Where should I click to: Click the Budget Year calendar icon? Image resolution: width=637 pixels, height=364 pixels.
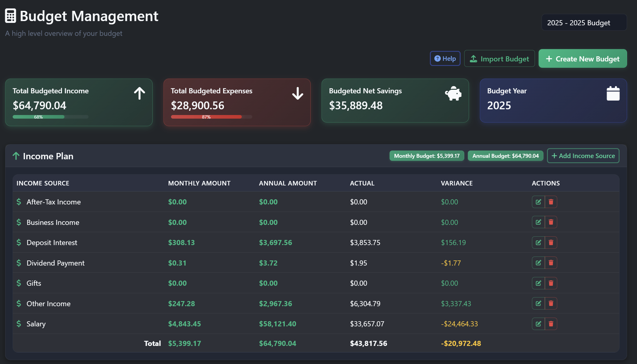click(x=613, y=93)
